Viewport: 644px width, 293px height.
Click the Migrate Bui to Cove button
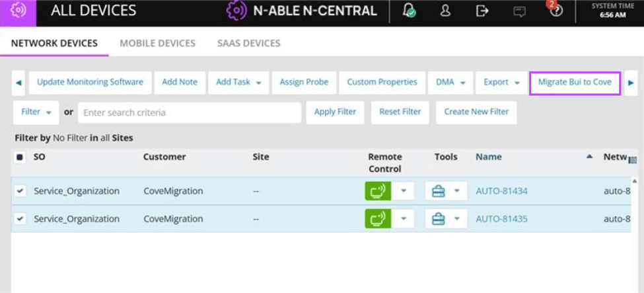pyautogui.click(x=575, y=82)
